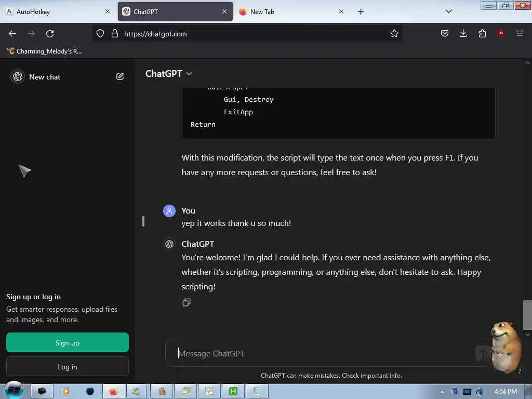Image resolution: width=532 pixels, height=399 pixels.
Task: Open the black cube taskbar app
Action: (42, 391)
